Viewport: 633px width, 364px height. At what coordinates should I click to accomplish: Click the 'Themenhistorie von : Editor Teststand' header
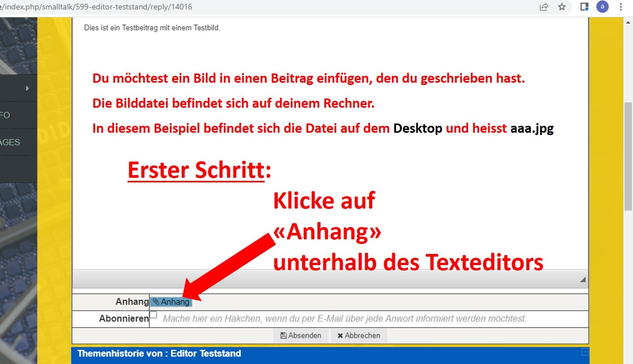click(x=159, y=354)
